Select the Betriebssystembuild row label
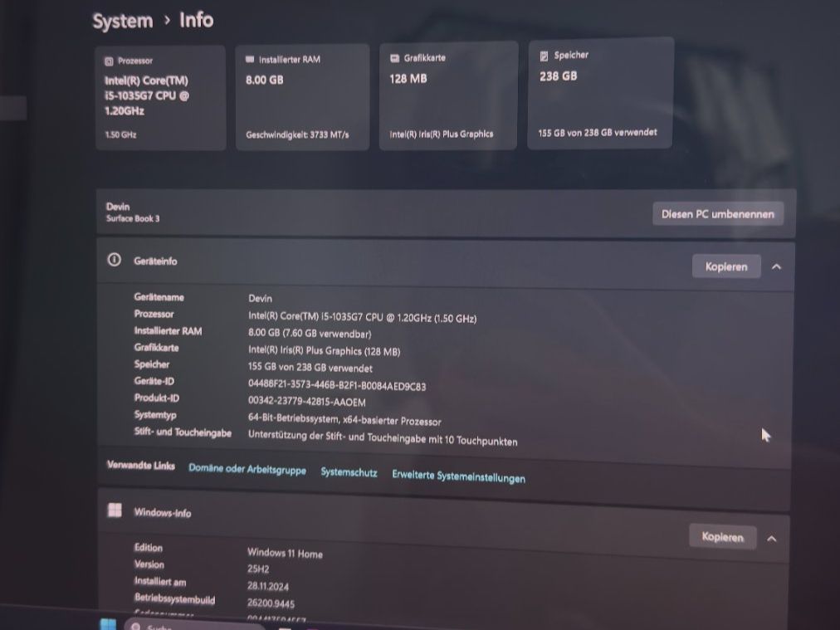Viewport: 840px width, 630px height. coord(174,599)
